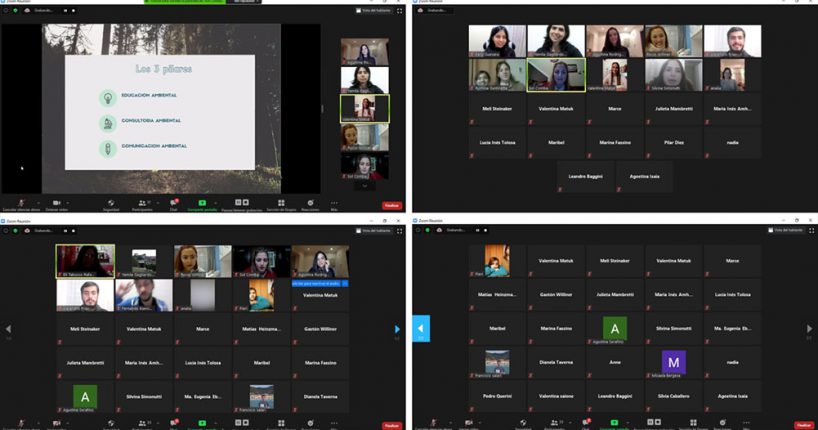Switch view via Vista del hablante above slide thumbnails

pos(374,10)
